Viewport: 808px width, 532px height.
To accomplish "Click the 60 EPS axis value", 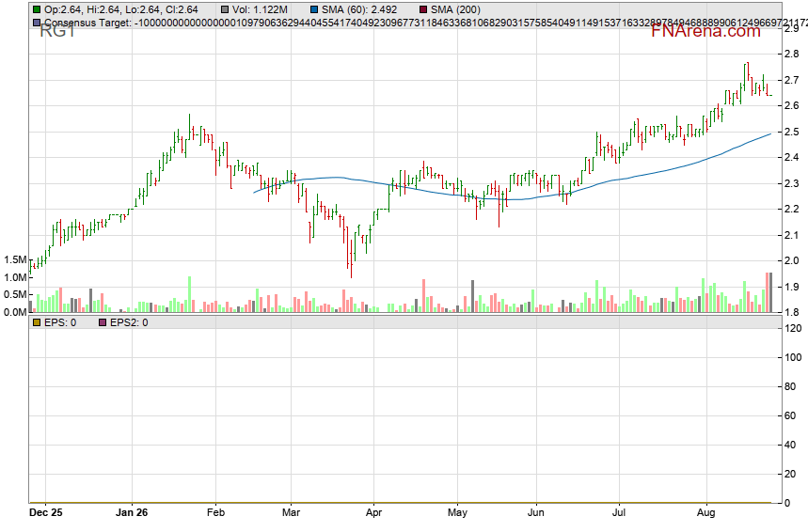I will point(790,415).
